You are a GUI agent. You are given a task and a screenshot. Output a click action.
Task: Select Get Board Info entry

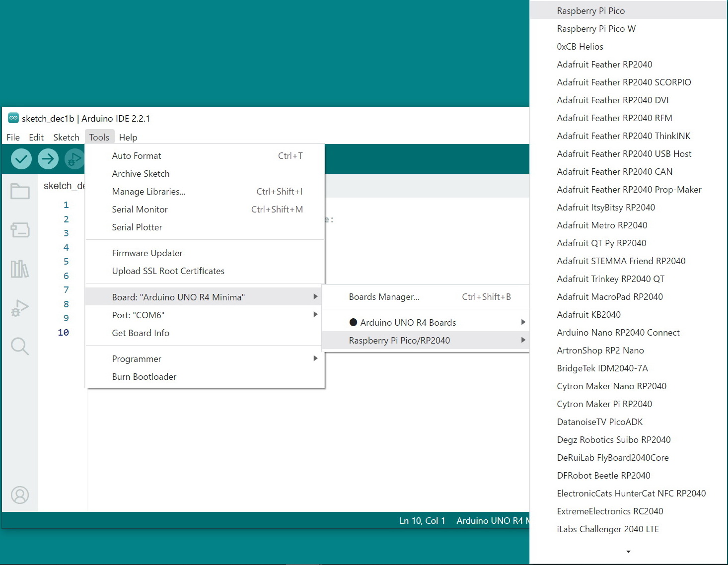pos(205,333)
